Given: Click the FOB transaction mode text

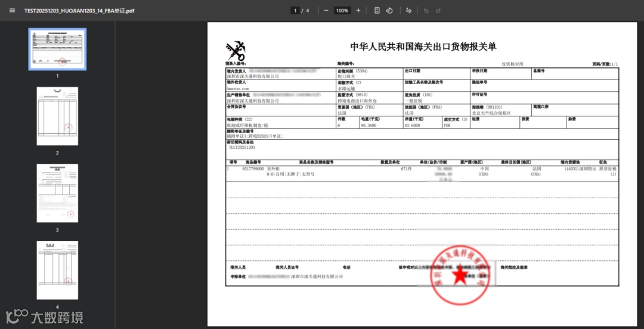Looking at the screenshot, I should 447,125.
